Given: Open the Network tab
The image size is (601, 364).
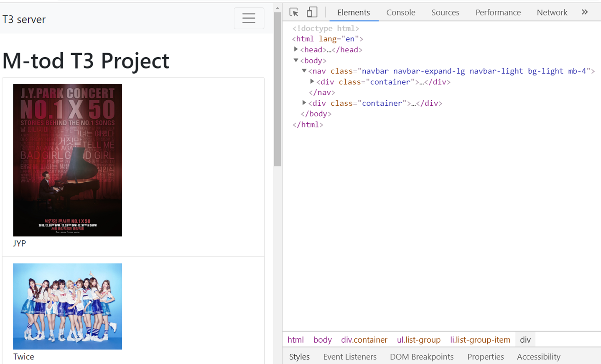Looking at the screenshot, I should 552,13.
